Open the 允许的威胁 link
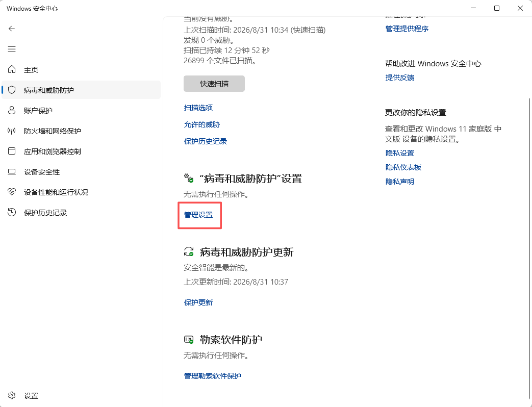Image resolution: width=532 pixels, height=407 pixels. 202,124
